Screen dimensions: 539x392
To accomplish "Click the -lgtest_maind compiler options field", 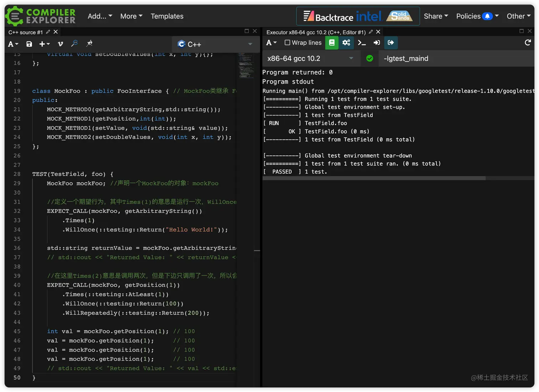I will (456, 58).
